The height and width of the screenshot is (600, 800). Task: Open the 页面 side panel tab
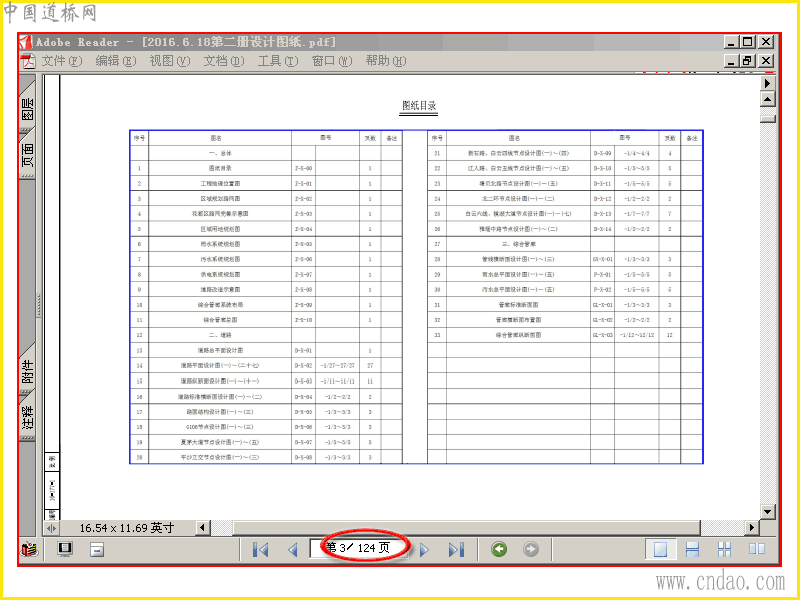(x=28, y=154)
